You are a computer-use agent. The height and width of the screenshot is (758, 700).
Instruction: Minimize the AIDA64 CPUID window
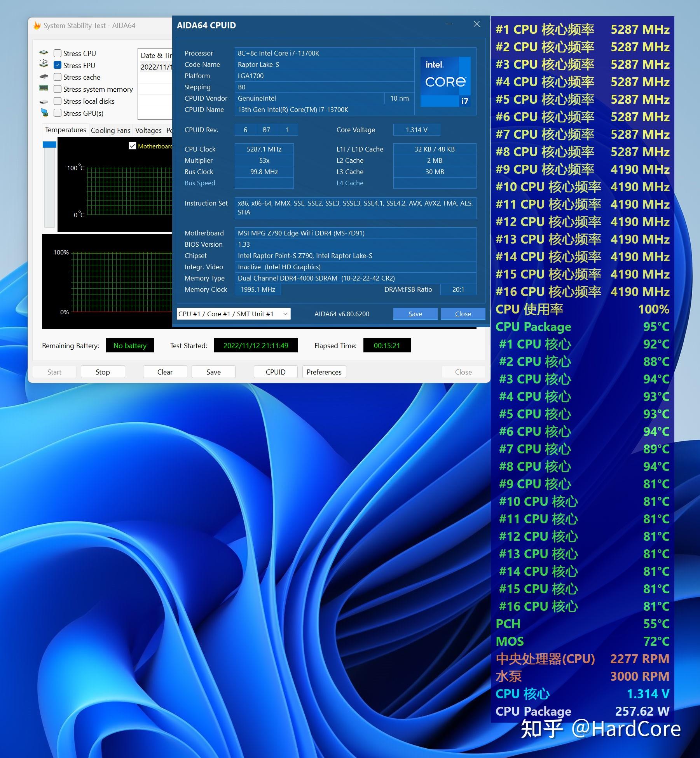(x=449, y=24)
